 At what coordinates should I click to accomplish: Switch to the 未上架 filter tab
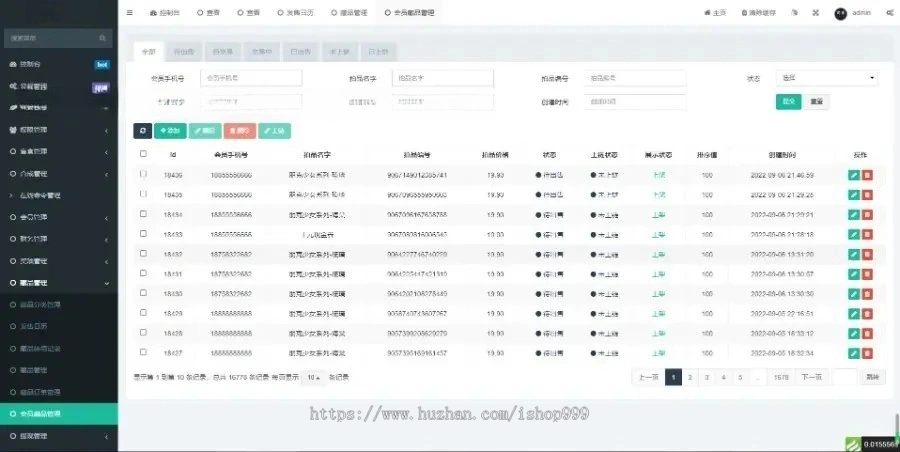click(339, 52)
